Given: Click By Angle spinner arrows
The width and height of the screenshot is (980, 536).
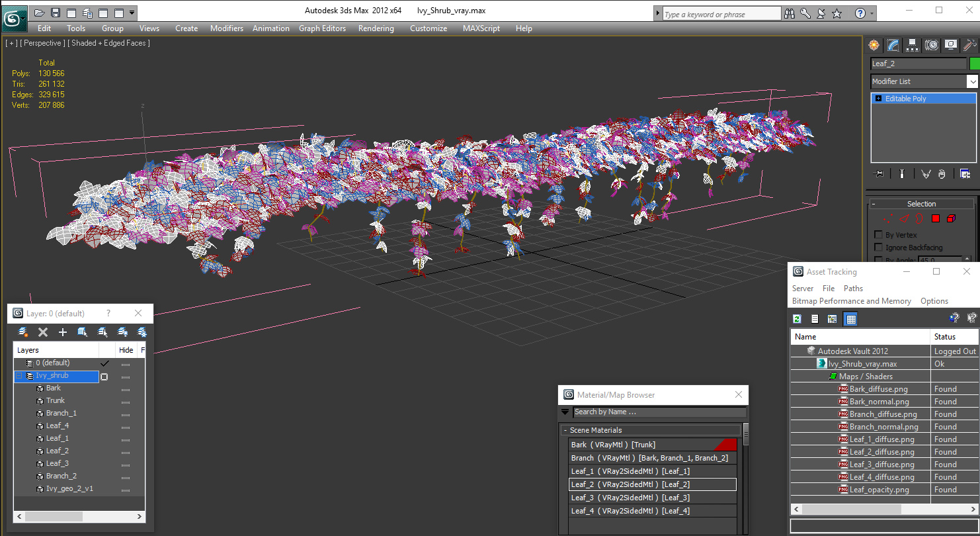Looking at the screenshot, I should pos(967,260).
